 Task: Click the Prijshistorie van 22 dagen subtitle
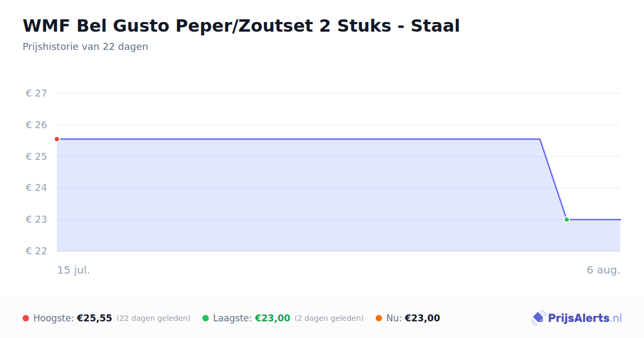pyautogui.click(x=85, y=47)
